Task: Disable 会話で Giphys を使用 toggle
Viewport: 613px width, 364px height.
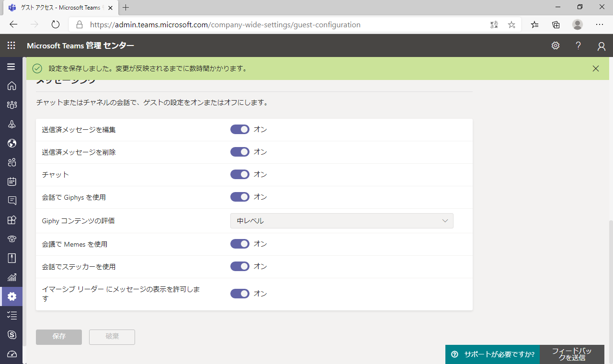Action: (240, 197)
